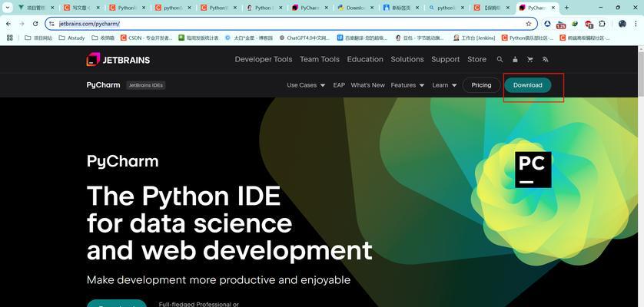Open the 项目网站 bookmark folder
This screenshot has width=644, height=307.
(x=38, y=38)
